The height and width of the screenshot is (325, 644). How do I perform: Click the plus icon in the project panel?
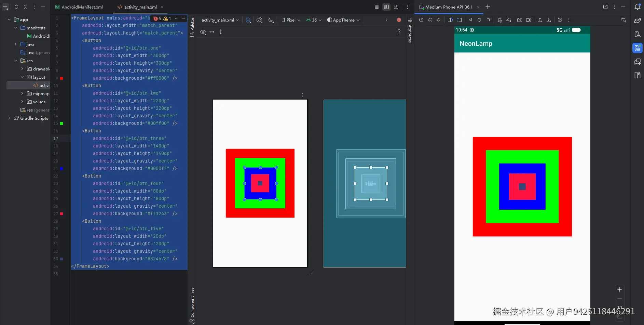(5, 7)
